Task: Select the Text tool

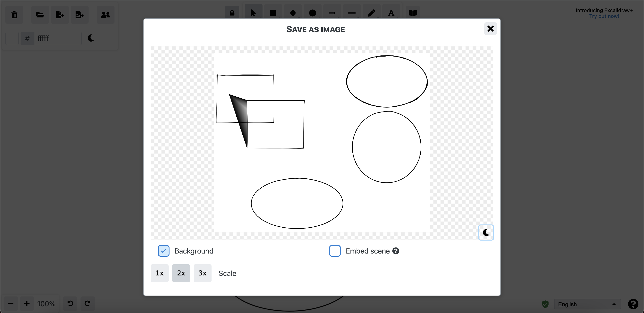Action: click(391, 13)
